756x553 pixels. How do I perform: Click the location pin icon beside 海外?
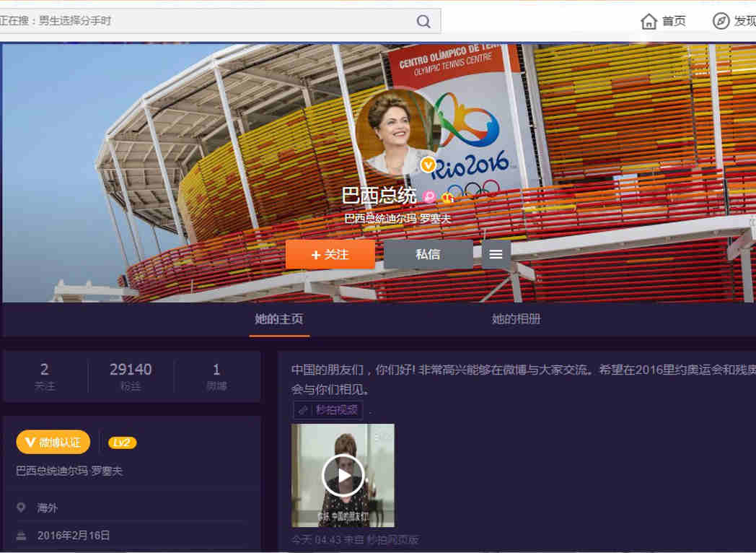[21, 508]
